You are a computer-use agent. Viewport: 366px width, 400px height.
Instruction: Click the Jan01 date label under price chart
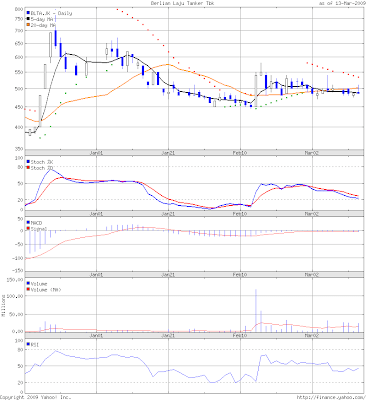[97, 152]
